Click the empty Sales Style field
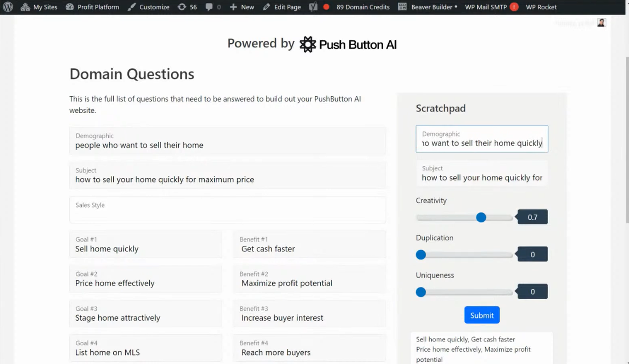 pos(227,210)
